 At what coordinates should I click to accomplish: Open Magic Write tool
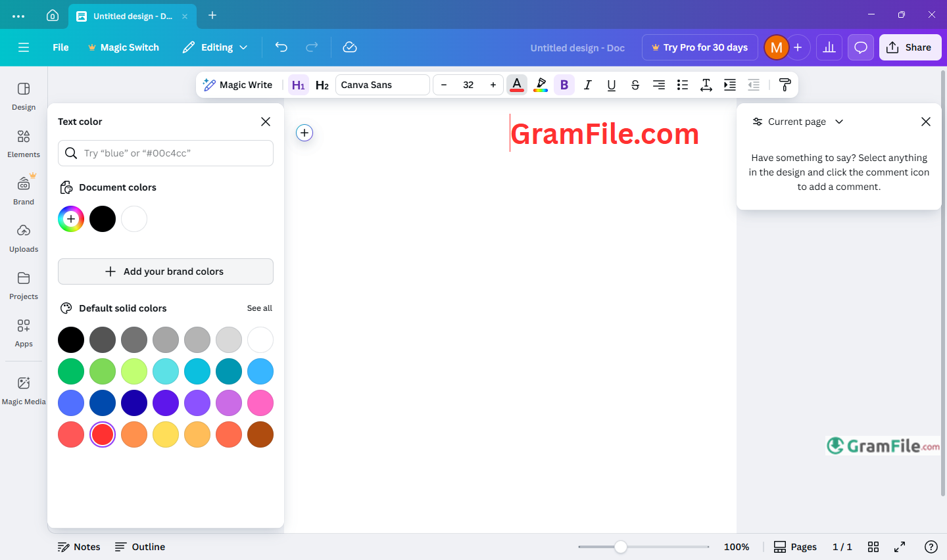pos(238,85)
